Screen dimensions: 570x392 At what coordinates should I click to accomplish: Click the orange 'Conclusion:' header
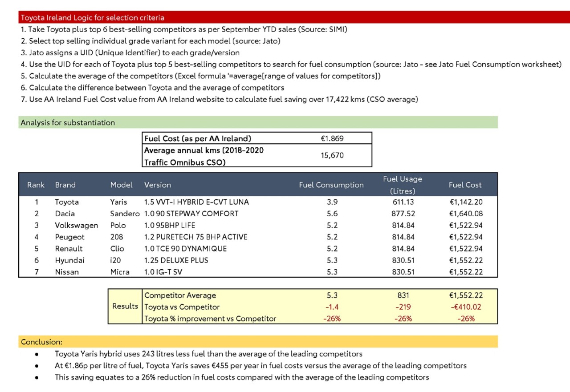tap(258, 342)
